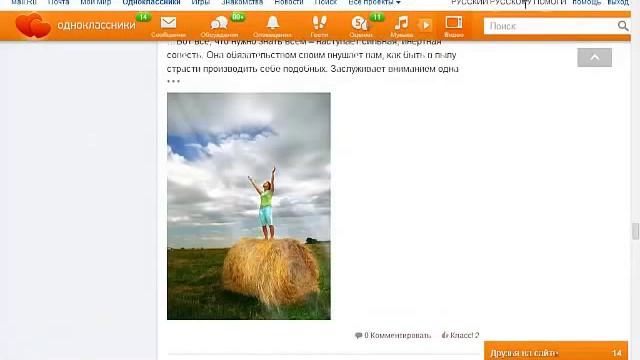Open the haystack photo in the post

pyautogui.click(x=249, y=206)
